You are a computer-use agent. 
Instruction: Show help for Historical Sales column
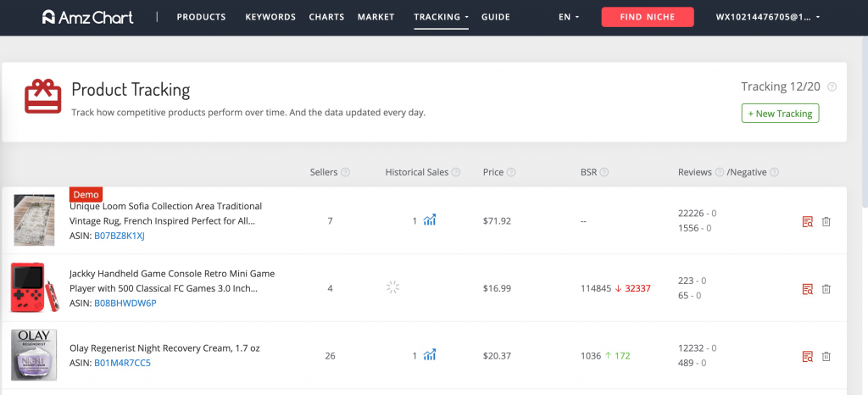tap(455, 172)
